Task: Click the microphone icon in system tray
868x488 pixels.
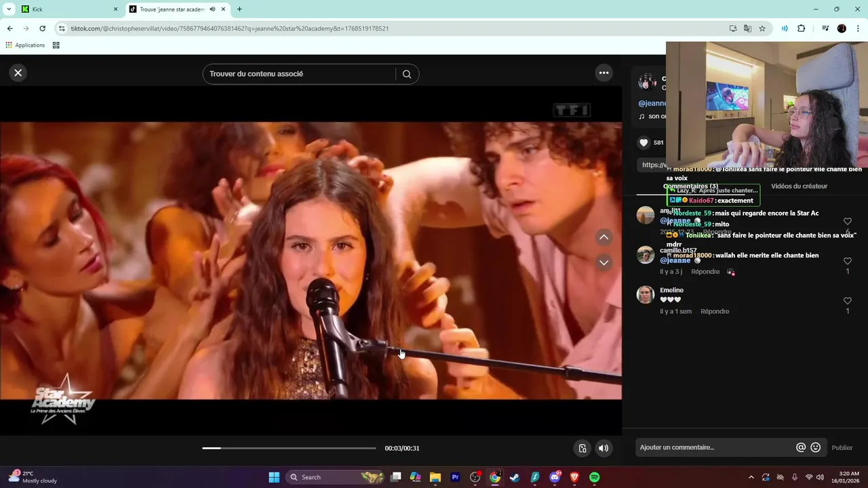Action: 795,477
